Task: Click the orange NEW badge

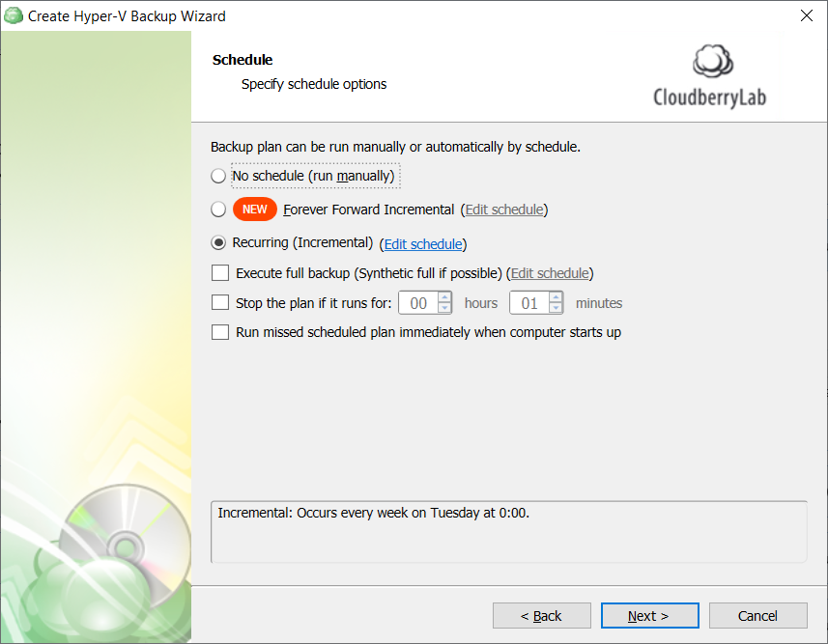Action: tap(254, 210)
